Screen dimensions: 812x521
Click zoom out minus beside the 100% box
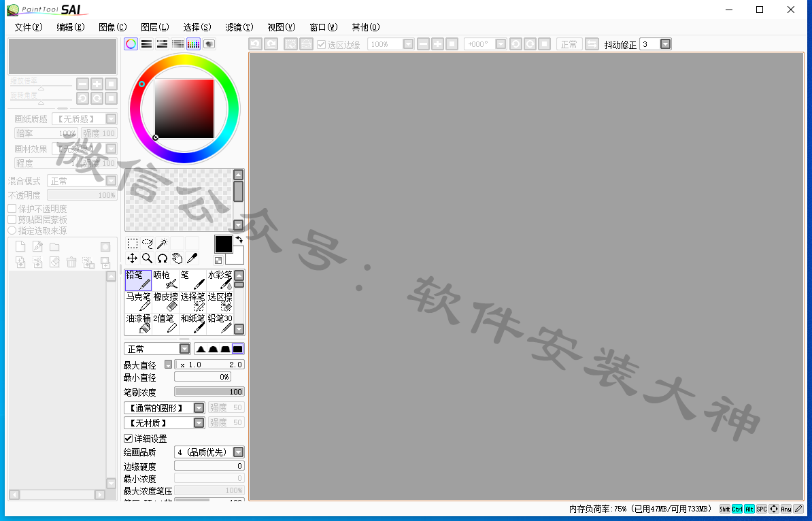(423, 44)
